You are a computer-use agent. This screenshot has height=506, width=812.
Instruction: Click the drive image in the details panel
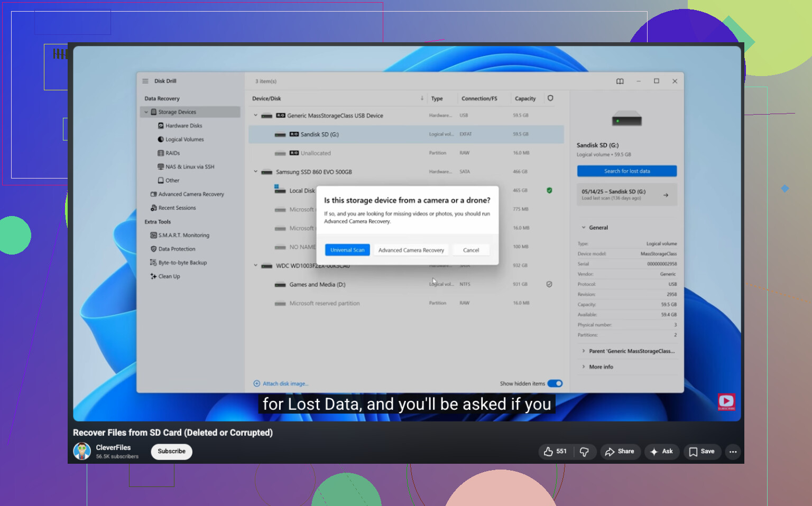pyautogui.click(x=626, y=119)
